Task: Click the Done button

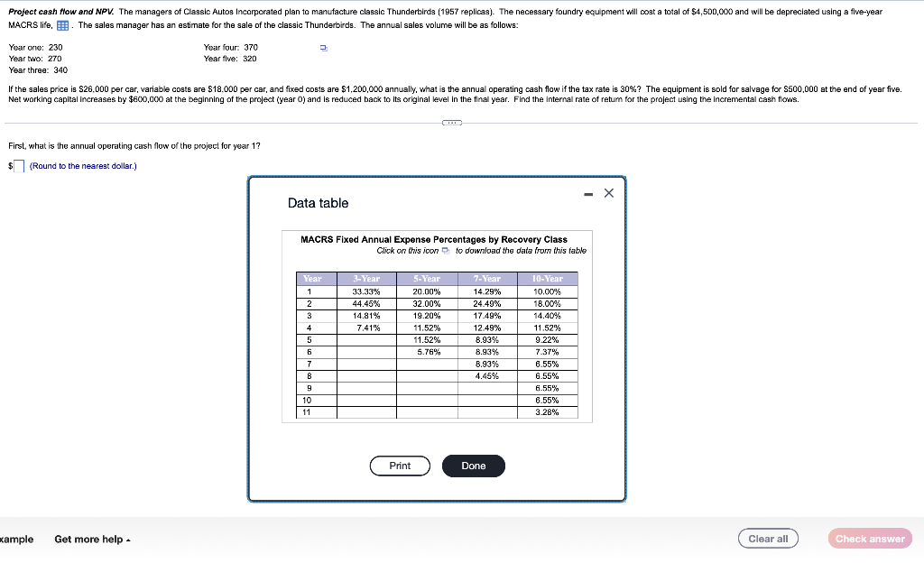Action: 473,466
